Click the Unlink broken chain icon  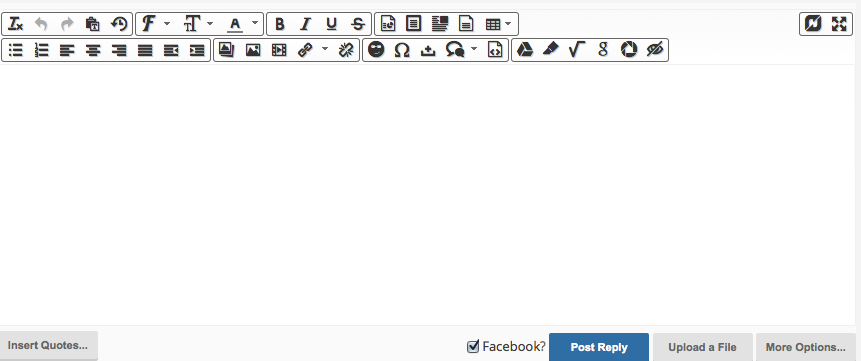pos(345,50)
